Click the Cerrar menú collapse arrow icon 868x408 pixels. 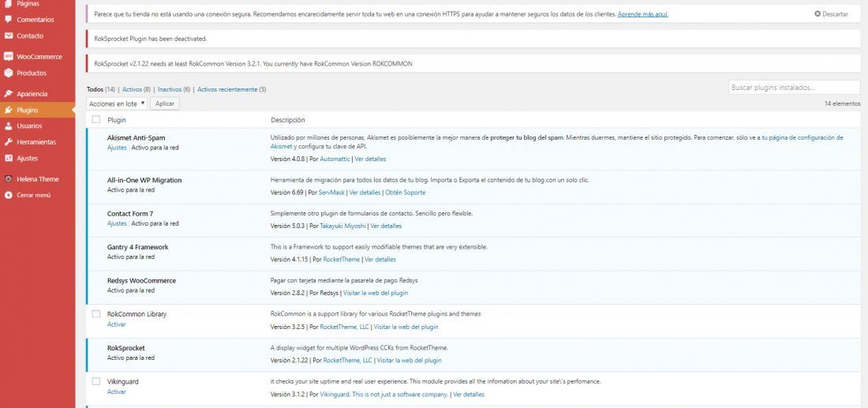(8, 195)
